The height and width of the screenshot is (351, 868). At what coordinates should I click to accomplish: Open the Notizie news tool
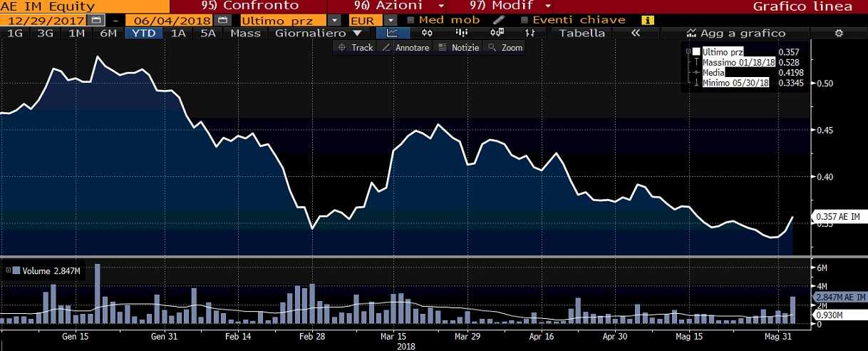[458, 47]
